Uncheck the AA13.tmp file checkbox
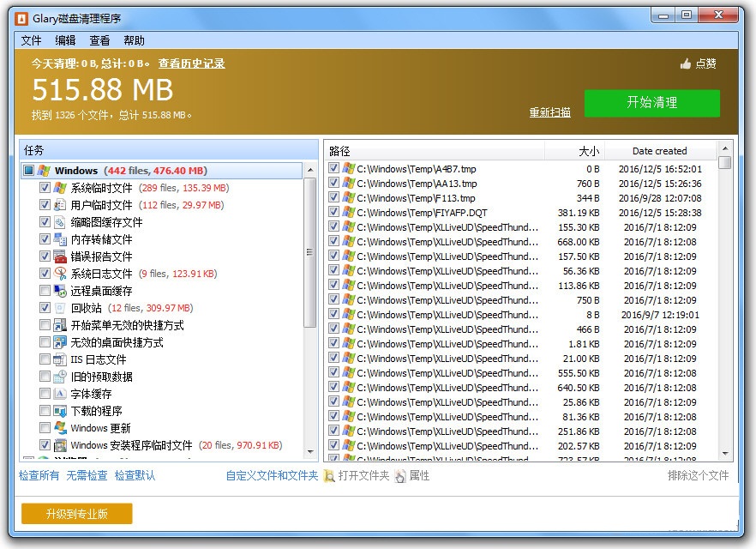This screenshot has width=756, height=549. 333,183
